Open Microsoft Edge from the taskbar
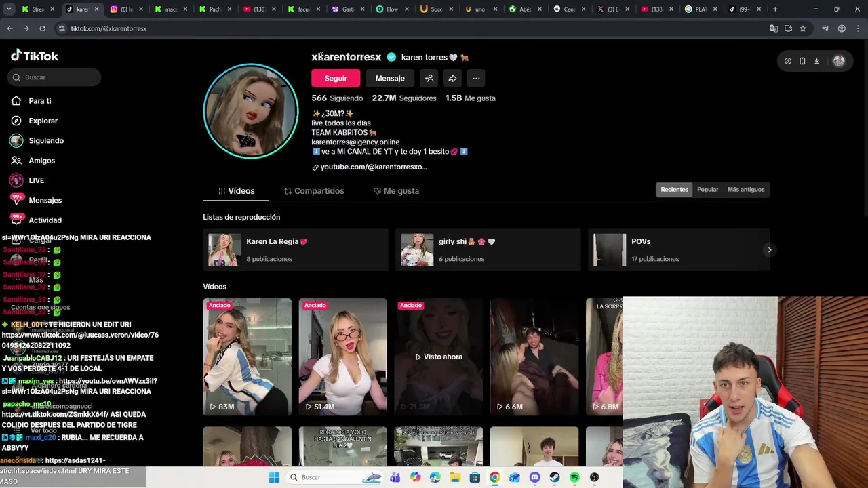 tap(435, 477)
